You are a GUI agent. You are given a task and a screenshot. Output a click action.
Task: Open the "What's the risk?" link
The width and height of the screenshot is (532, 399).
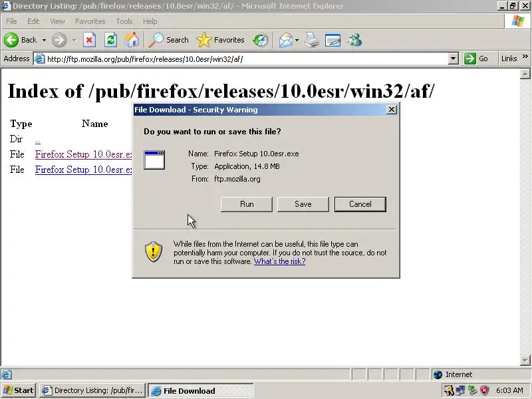(x=279, y=261)
